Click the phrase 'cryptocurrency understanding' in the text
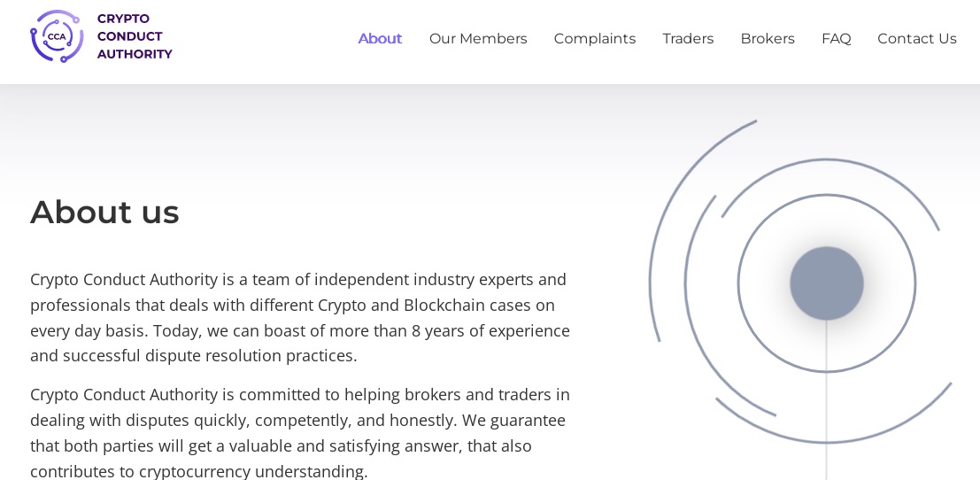This screenshot has width=980, height=480. pyautogui.click(x=253, y=471)
